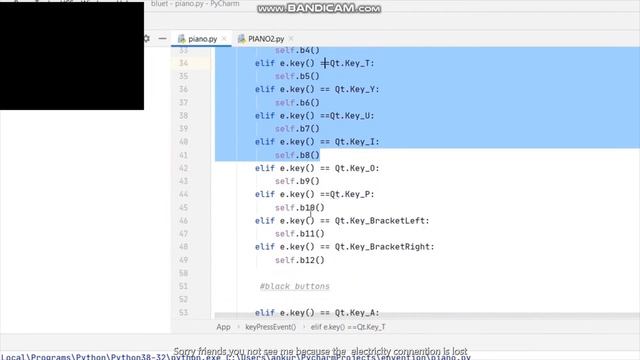The height and width of the screenshot is (360, 640).
Task: Click the line checking Qt.Key_O
Action: 317,168
